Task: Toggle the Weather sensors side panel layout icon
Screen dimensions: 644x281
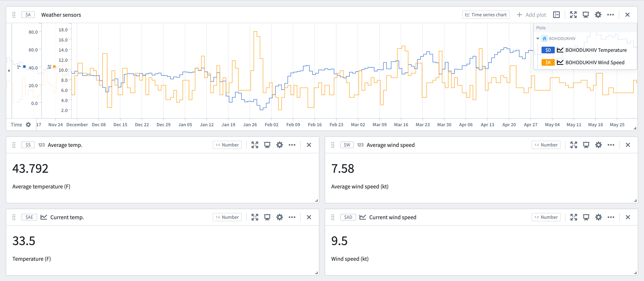Action: (556, 15)
